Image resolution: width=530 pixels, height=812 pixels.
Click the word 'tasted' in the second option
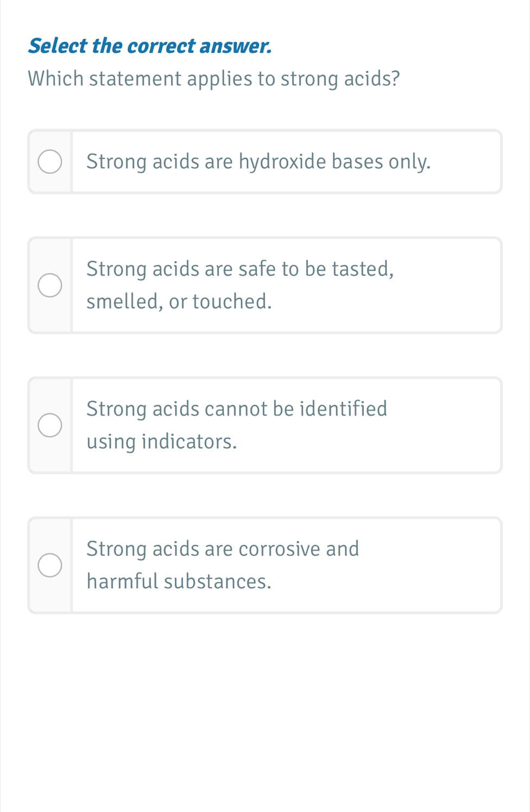click(x=362, y=269)
